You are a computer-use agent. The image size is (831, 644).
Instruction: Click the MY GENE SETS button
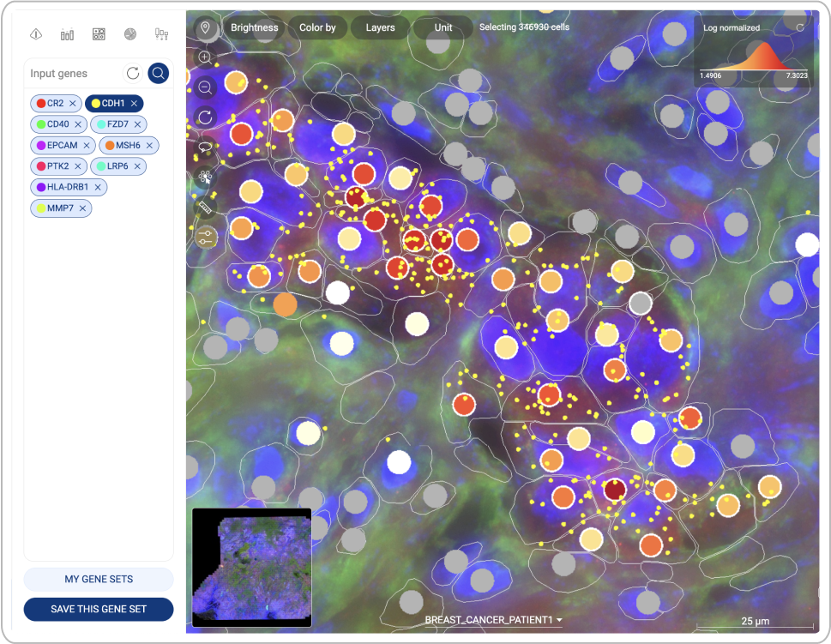pyautogui.click(x=99, y=579)
